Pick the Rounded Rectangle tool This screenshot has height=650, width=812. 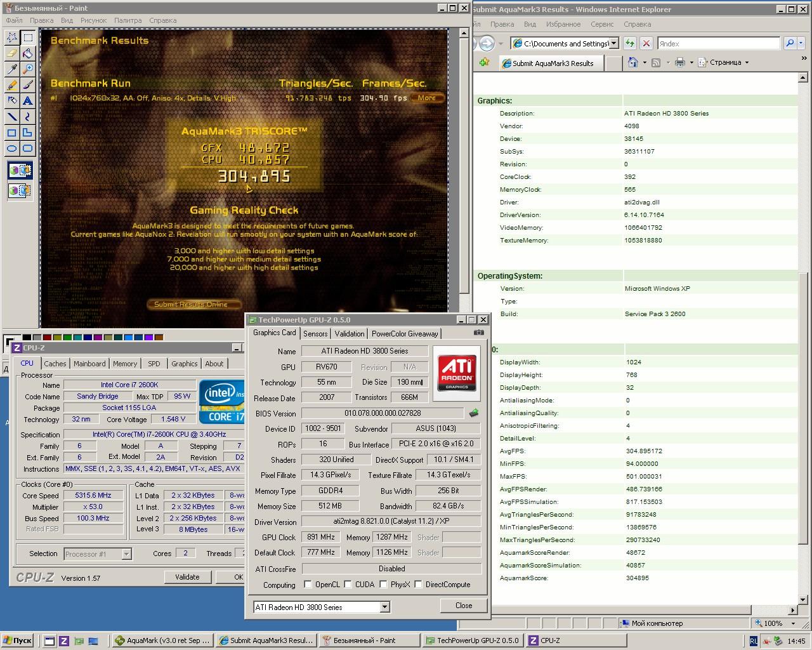(28, 149)
